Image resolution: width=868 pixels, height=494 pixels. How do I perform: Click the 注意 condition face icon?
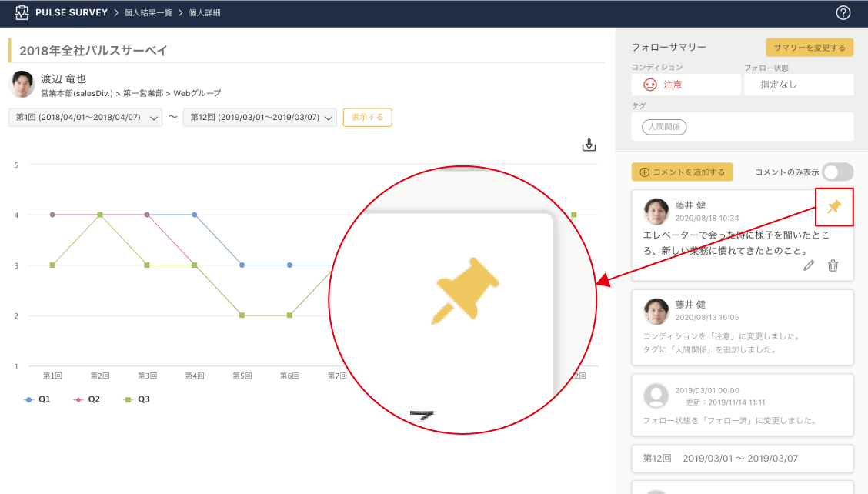point(649,85)
